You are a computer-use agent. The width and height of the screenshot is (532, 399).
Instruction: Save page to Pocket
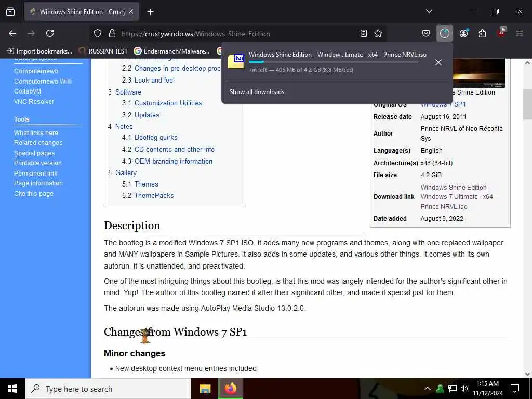click(426, 33)
